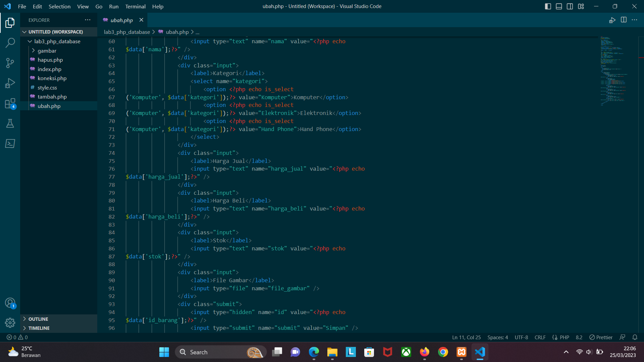Open the Search view in the activity bar

[x=10, y=43]
